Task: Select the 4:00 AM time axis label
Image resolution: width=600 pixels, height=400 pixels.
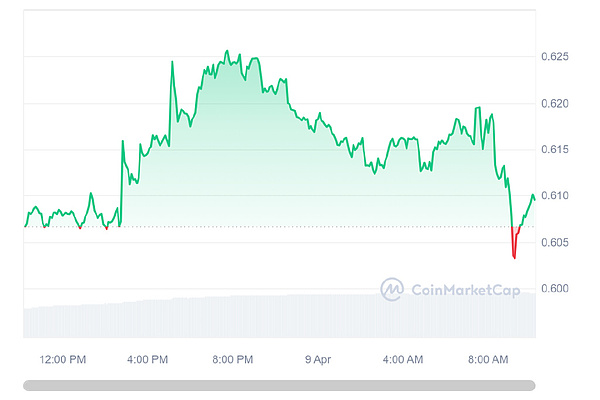Action: click(404, 359)
